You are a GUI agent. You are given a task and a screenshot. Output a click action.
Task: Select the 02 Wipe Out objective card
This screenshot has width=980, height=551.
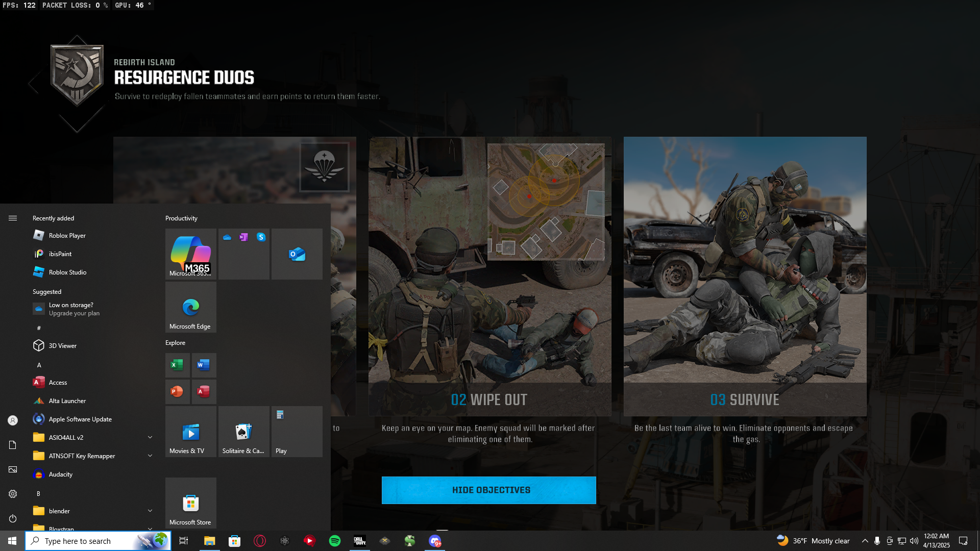(489, 277)
